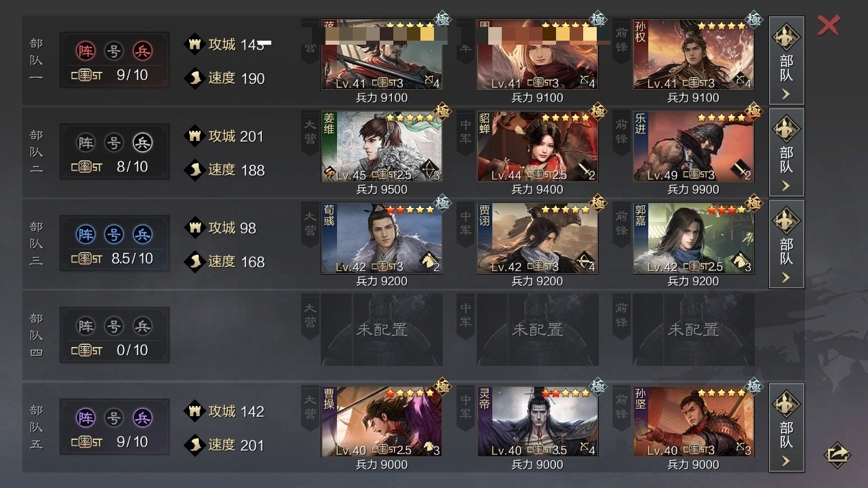Click the empty 大营 slot in 部队四

point(382,329)
